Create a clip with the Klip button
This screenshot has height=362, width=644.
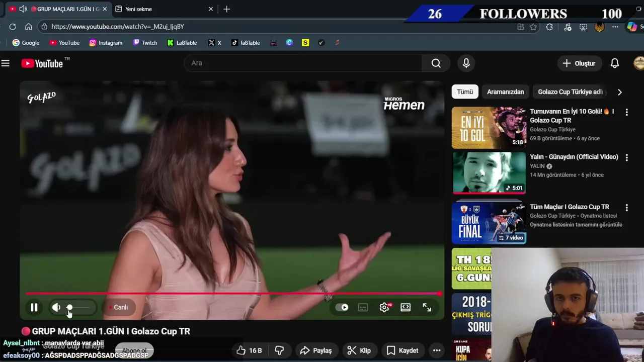pyautogui.click(x=359, y=350)
